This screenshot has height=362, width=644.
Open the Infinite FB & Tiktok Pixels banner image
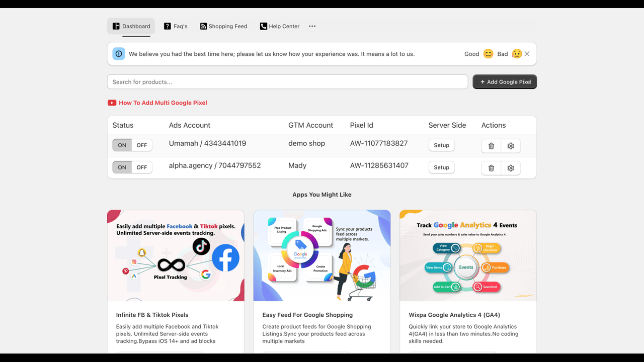[176, 255]
